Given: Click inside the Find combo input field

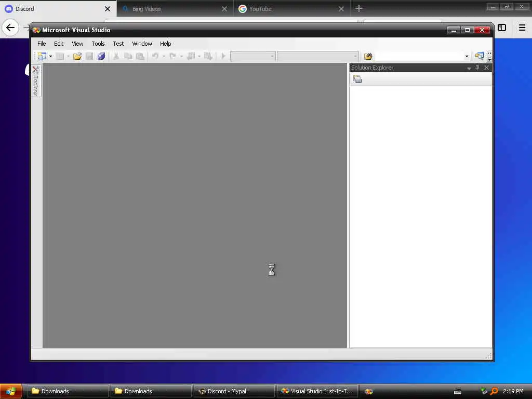Looking at the screenshot, I should pyautogui.click(x=419, y=56).
